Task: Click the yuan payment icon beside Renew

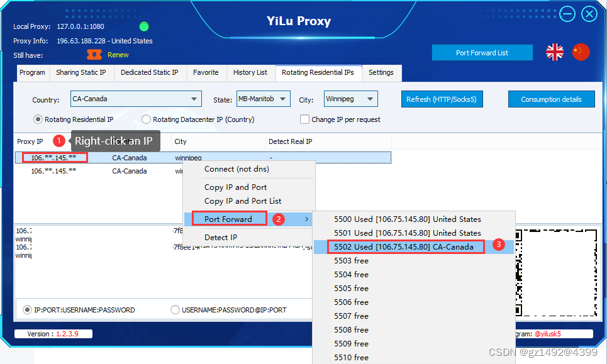Action: (x=94, y=55)
